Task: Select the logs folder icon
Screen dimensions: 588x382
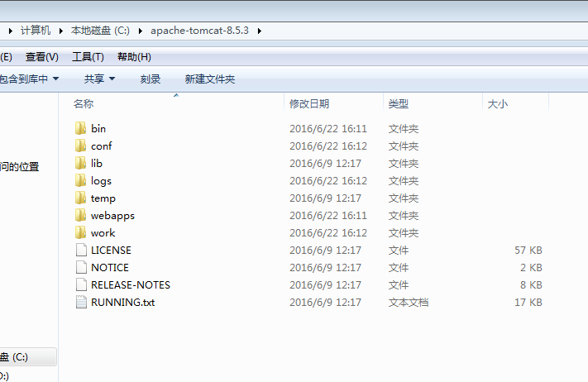Action: (x=80, y=180)
